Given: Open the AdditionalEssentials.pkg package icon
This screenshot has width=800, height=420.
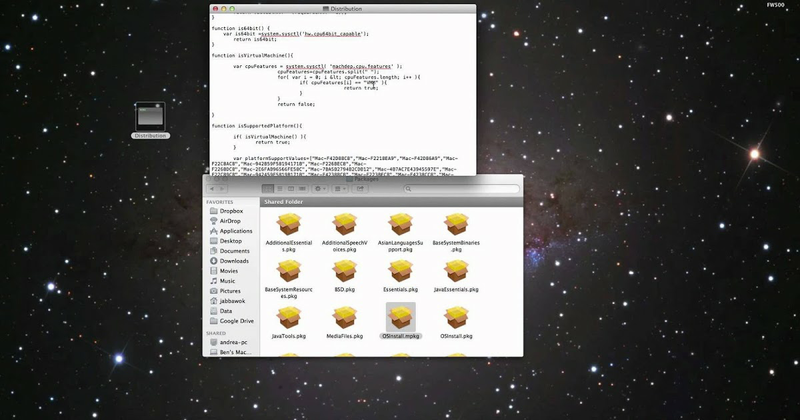Looking at the screenshot, I should 290,224.
